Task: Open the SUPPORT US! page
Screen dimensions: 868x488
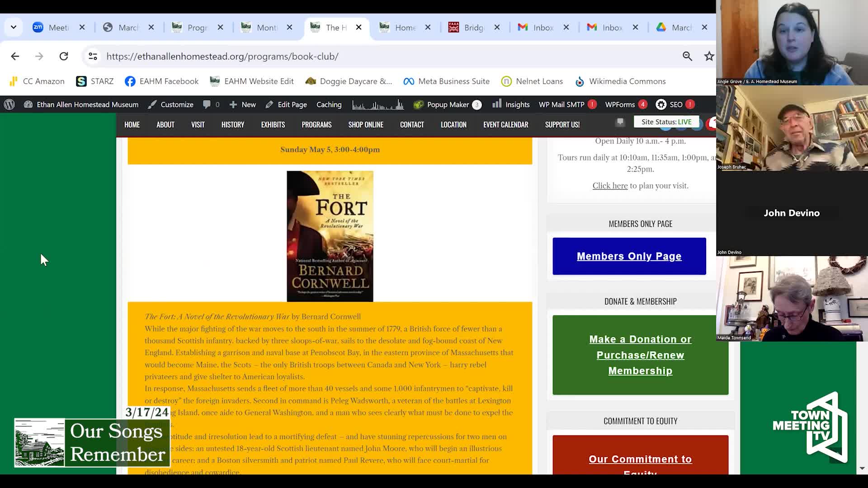Action: [562, 125]
